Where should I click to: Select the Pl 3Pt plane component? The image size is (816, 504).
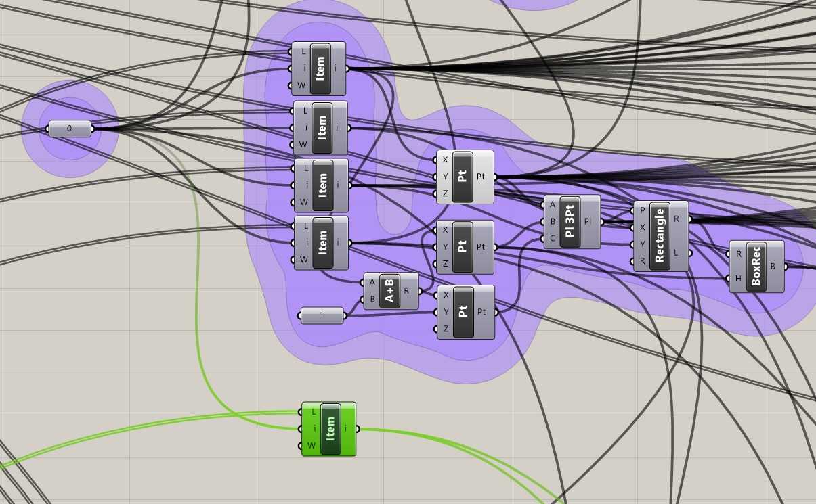(x=572, y=222)
